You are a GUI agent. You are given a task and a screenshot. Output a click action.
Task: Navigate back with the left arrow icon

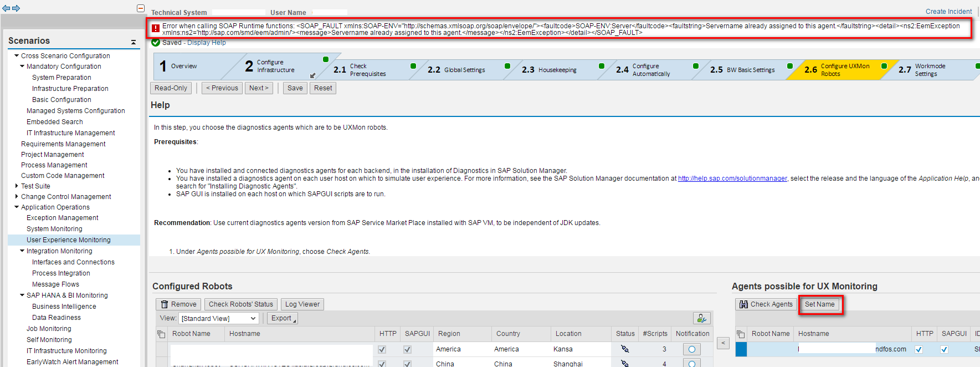tap(6, 8)
